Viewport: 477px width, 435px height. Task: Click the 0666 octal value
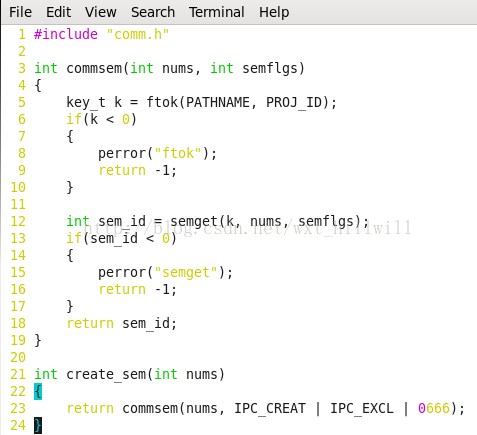pyautogui.click(x=434, y=408)
